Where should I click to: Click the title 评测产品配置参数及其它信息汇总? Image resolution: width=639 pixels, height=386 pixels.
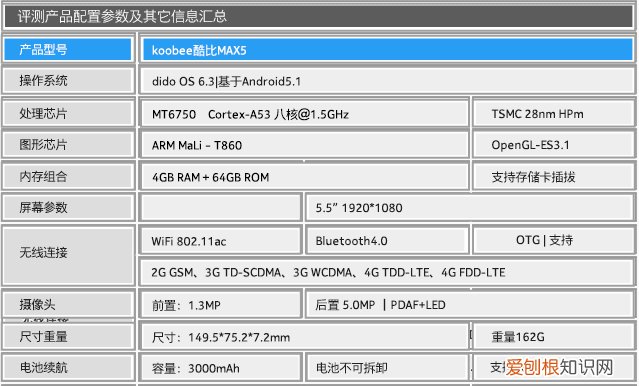point(121,16)
